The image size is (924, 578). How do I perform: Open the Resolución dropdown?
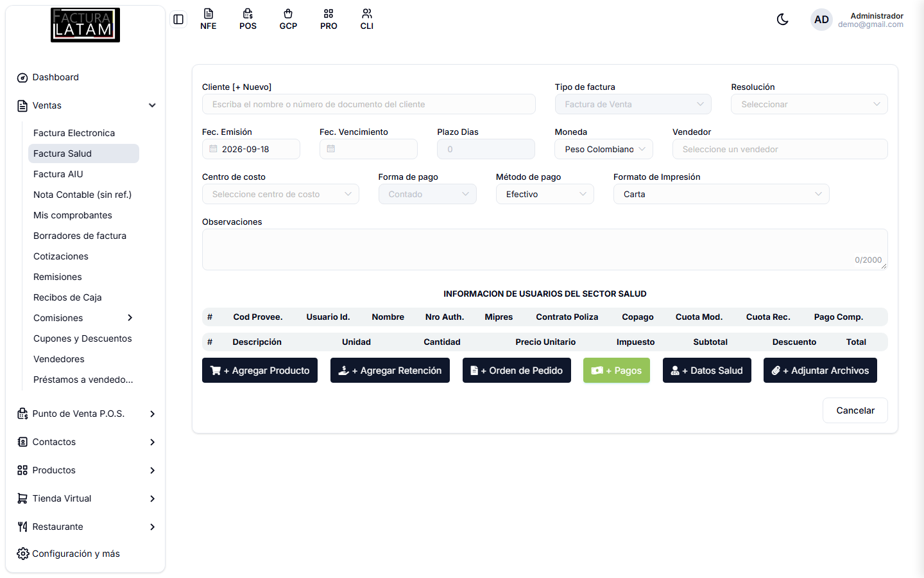pos(809,104)
